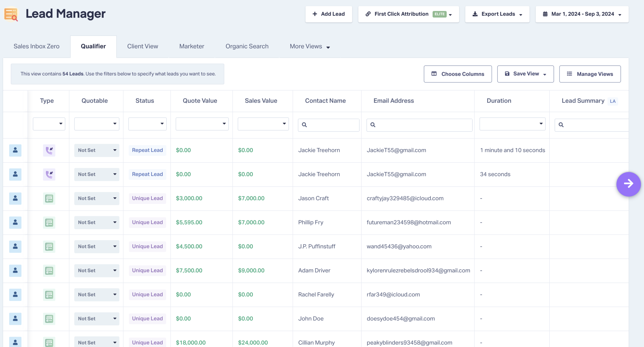Click the person icon for John Doe

15,319
